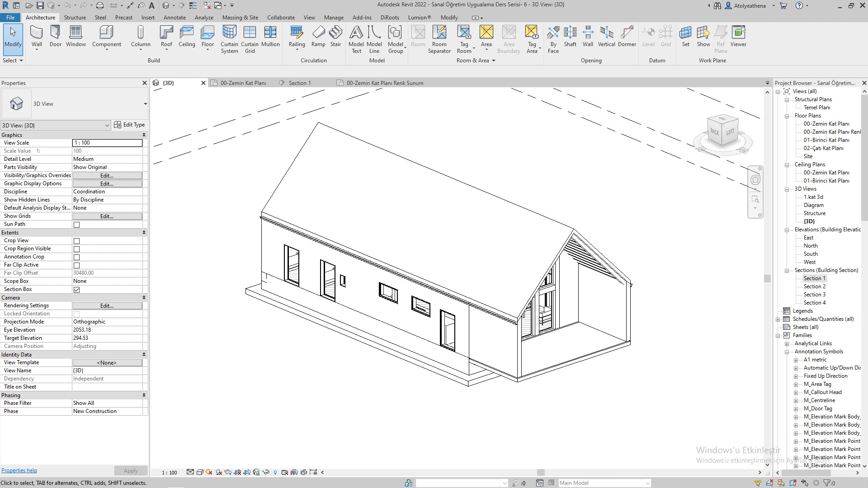
Task: Open the Properties help link
Action: [x=19, y=470]
